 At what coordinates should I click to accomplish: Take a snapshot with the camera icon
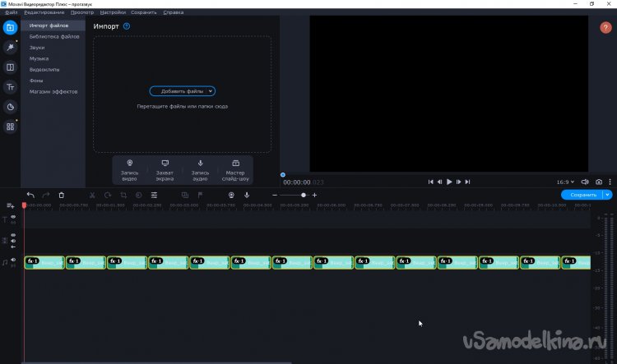[599, 182]
